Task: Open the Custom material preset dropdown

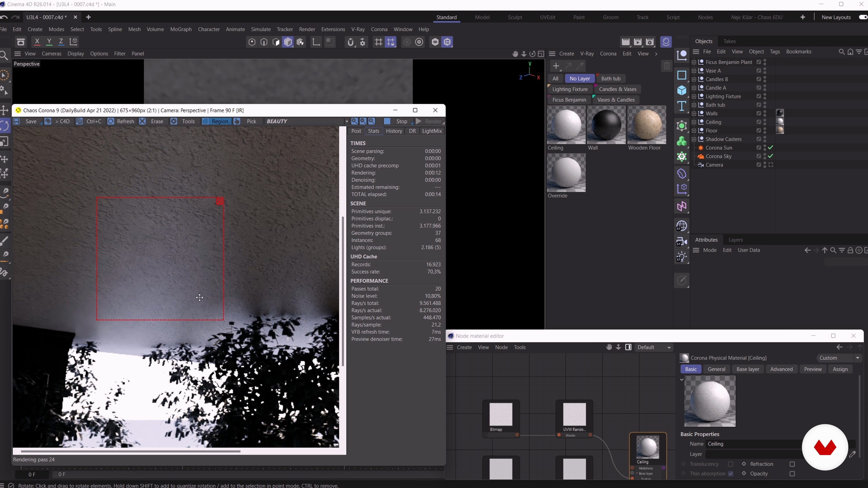Action: tap(839, 358)
